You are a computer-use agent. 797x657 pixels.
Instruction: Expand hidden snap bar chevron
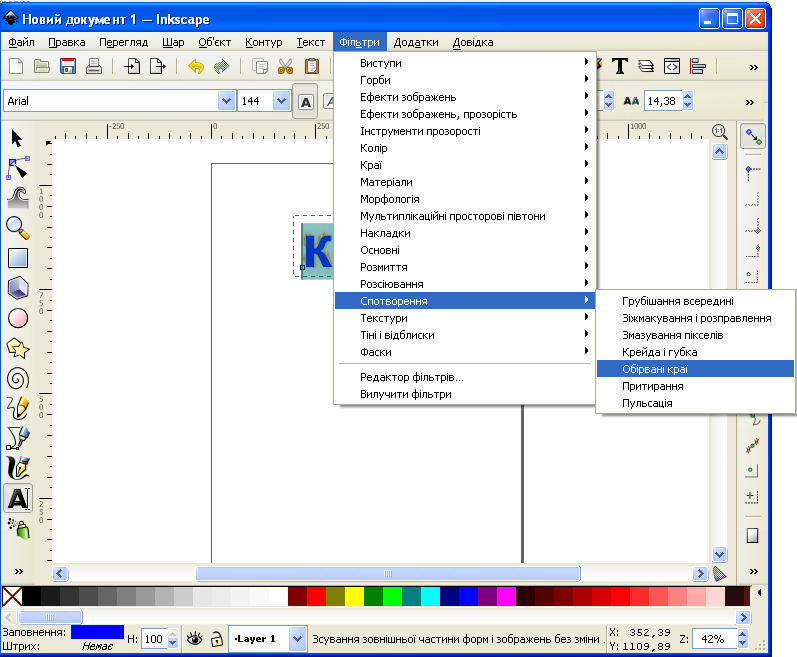(x=753, y=571)
